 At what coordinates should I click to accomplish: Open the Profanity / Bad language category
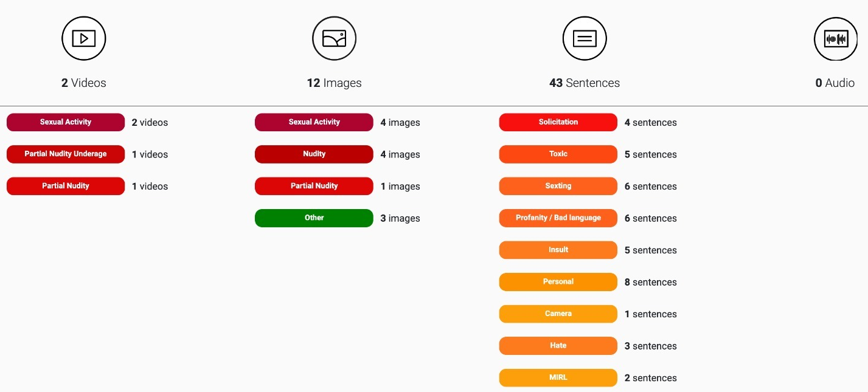tap(558, 218)
